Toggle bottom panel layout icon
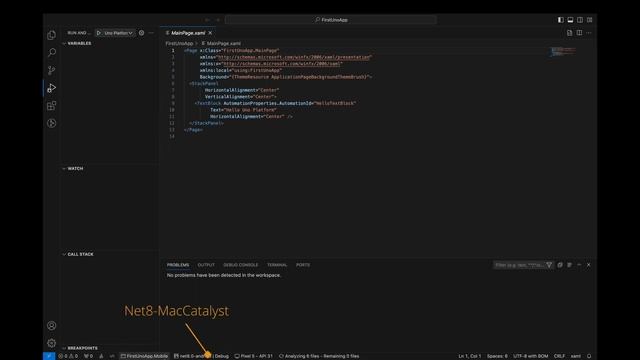This screenshot has width=640, height=360. (x=570, y=20)
